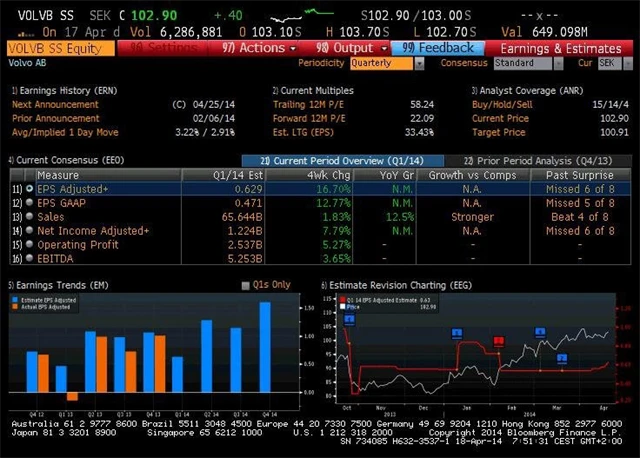Click the negative orange Q1 13 actual bar
This screenshot has width=640, height=458.
point(72,396)
